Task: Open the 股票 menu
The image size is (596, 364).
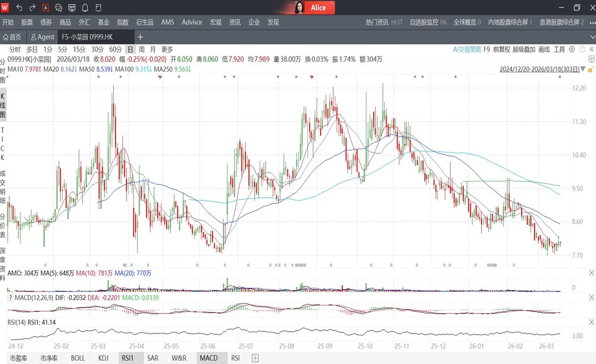Action: (27, 22)
